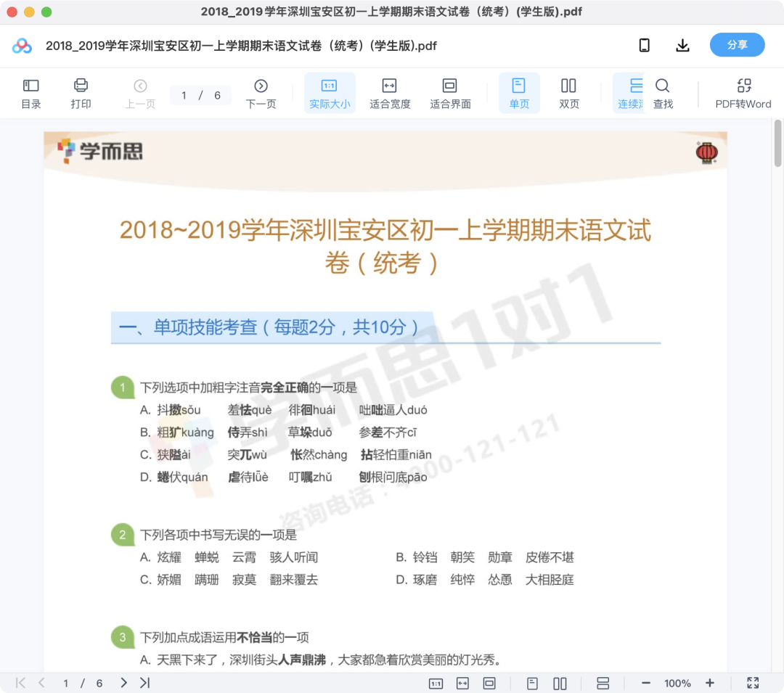The width and height of the screenshot is (784, 693).
Task: Open the 目录 table of contents panel
Action: pyautogui.click(x=31, y=94)
